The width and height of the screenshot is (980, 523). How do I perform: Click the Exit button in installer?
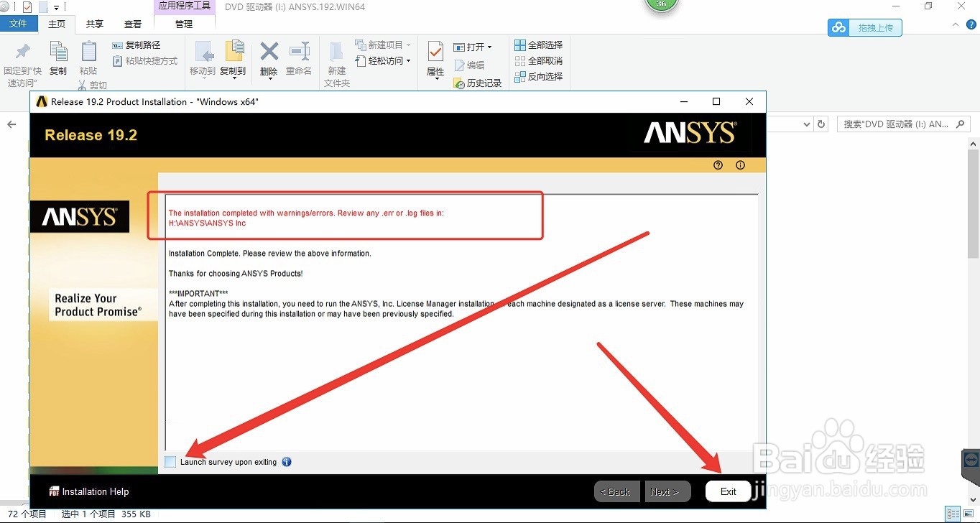[x=728, y=491]
